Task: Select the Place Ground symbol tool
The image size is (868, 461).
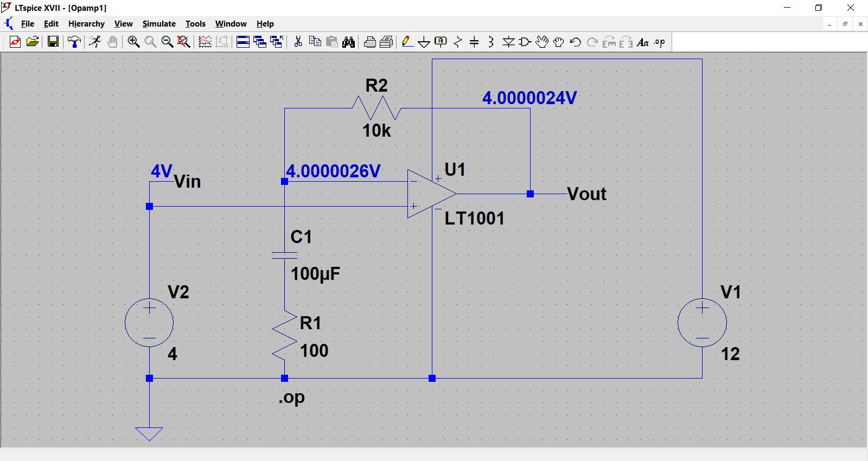Action: [424, 42]
